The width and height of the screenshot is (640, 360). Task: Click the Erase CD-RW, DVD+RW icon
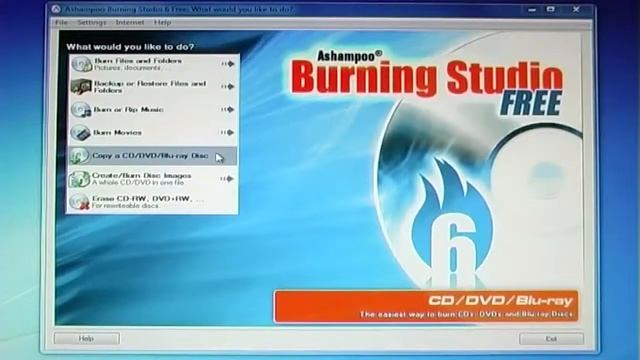(x=79, y=202)
